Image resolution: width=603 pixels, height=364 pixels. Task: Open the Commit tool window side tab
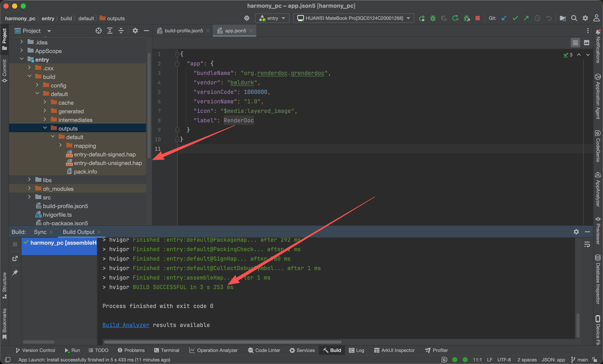[4, 71]
